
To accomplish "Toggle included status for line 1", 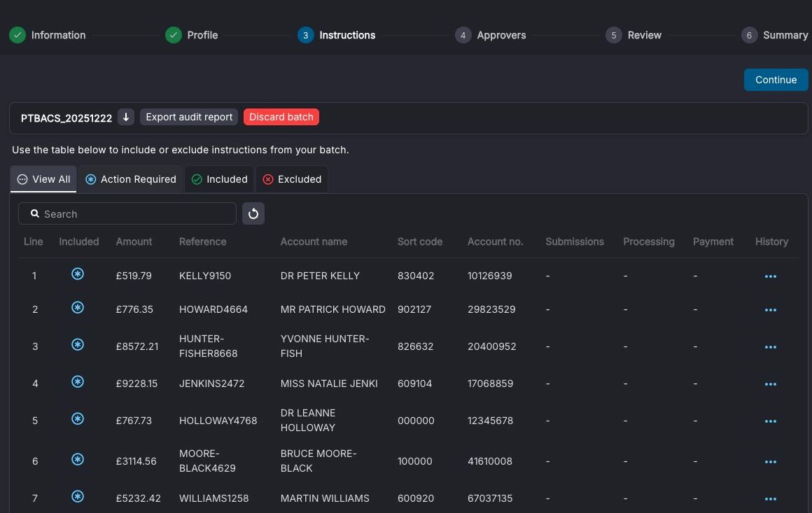I will (78, 274).
